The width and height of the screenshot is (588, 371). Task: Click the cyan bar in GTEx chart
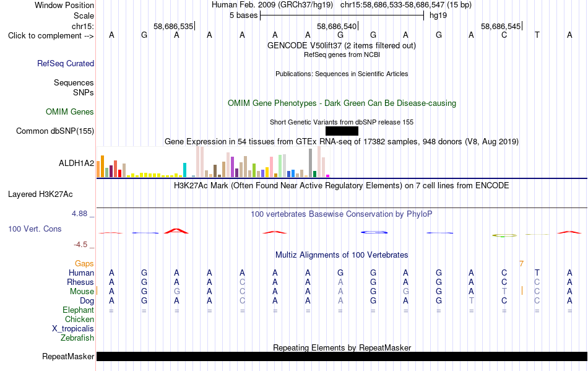184,170
